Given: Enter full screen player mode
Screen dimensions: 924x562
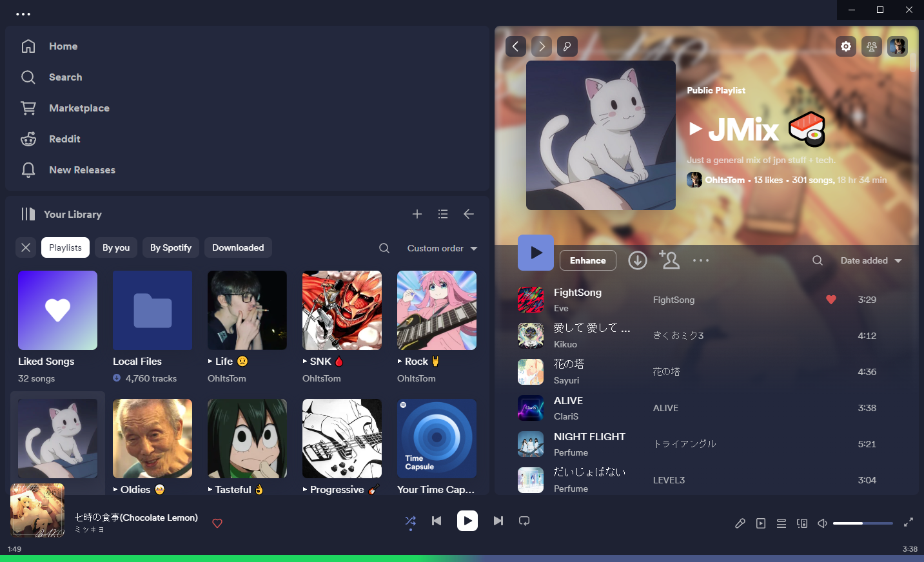Looking at the screenshot, I should (x=909, y=523).
